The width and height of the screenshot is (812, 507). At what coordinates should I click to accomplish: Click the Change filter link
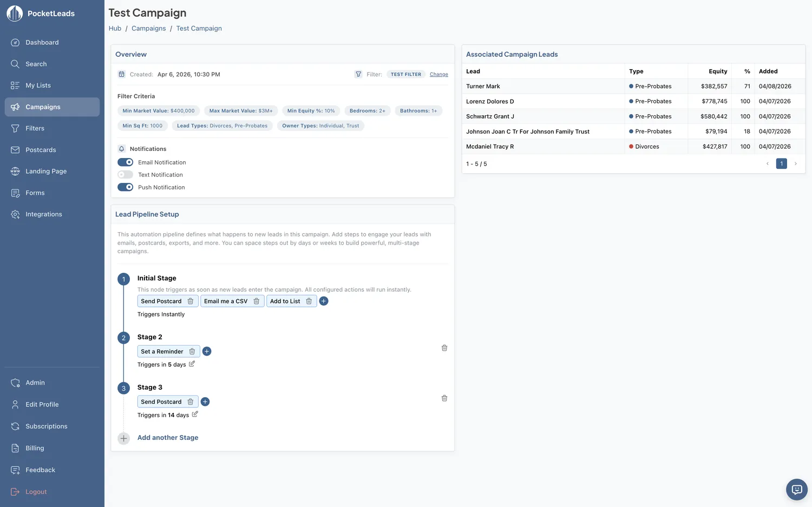pos(439,74)
